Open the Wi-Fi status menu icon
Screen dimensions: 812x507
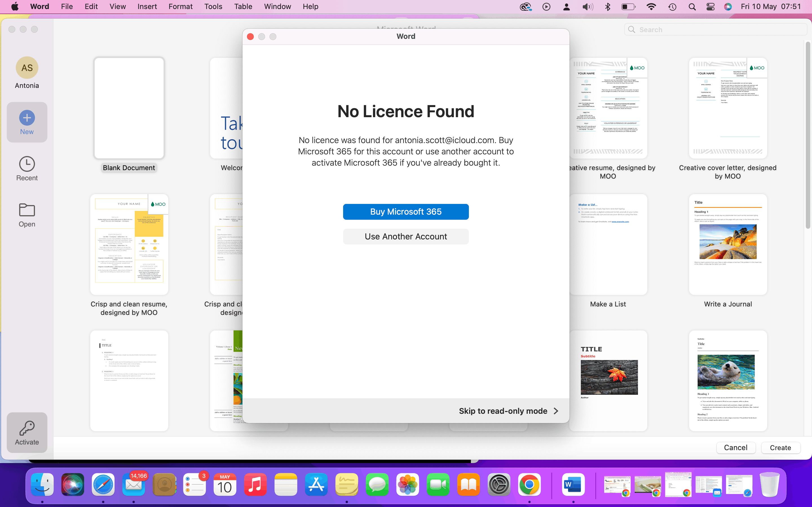(651, 7)
